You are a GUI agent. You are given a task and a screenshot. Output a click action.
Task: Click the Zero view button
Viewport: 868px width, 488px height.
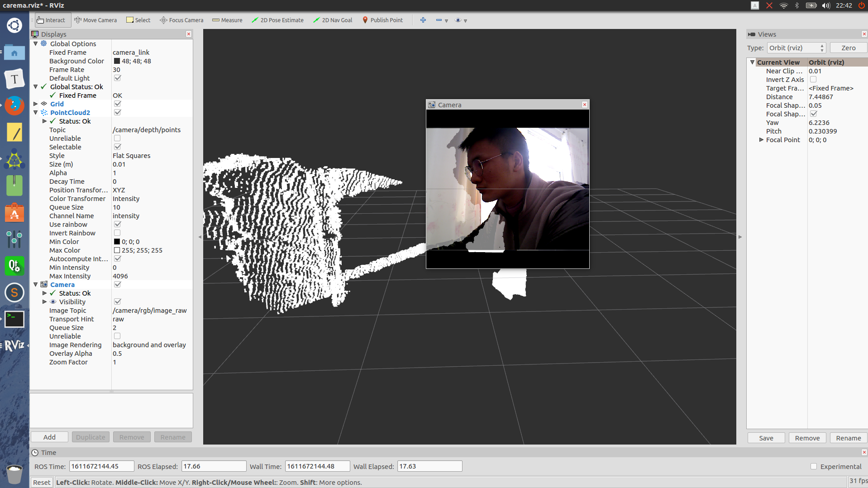tap(848, 48)
